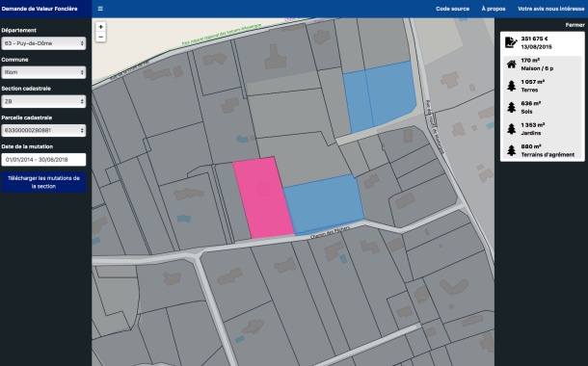The image size is (588, 366).
Task: Open the Département dropdown
Action: click(43, 43)
